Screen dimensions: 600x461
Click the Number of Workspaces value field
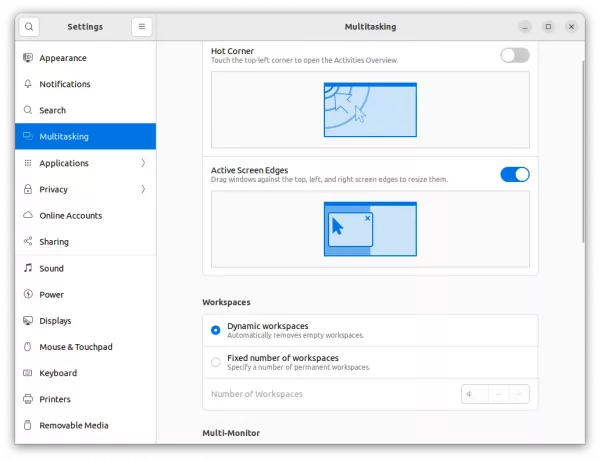click(475, 394)
